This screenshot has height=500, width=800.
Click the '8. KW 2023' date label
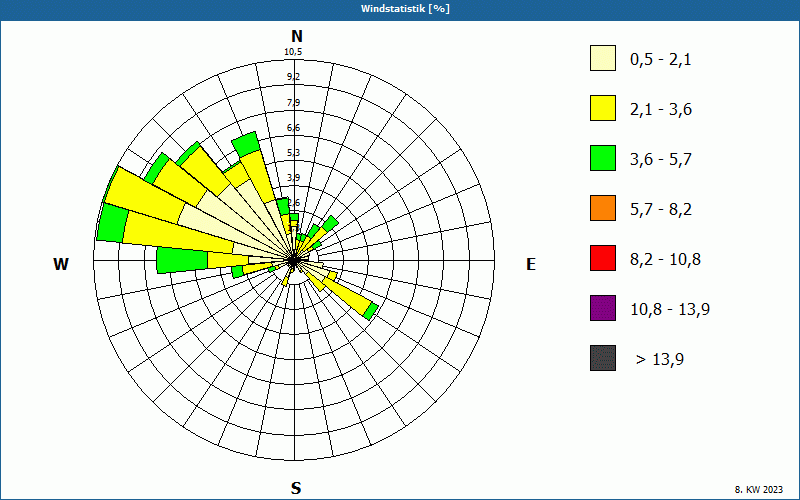[759, 490]
